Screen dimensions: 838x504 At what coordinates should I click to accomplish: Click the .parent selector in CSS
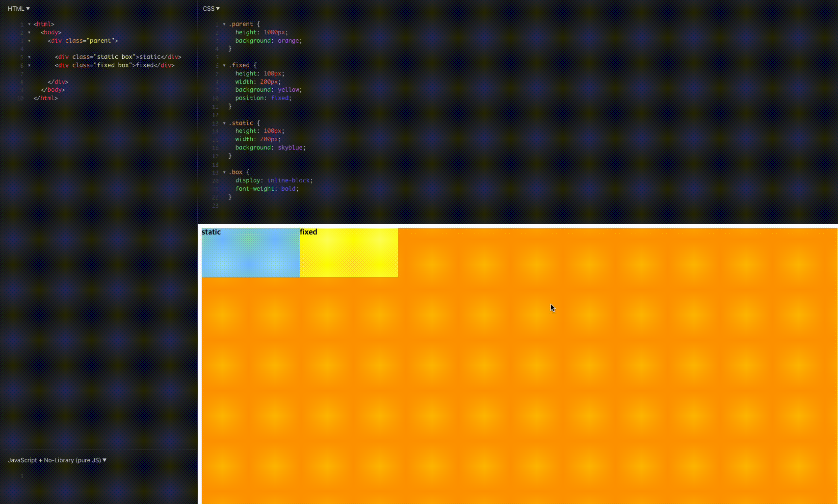pos(241,24)
